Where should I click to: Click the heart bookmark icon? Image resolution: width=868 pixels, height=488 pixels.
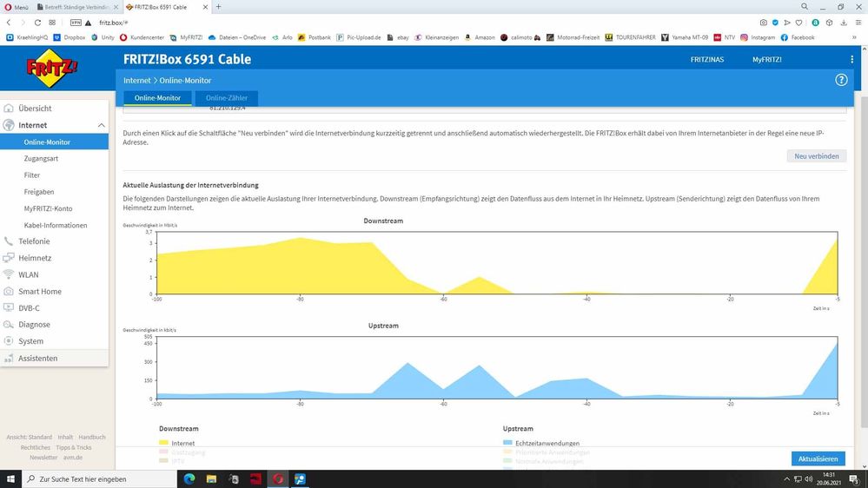[798, 23]
